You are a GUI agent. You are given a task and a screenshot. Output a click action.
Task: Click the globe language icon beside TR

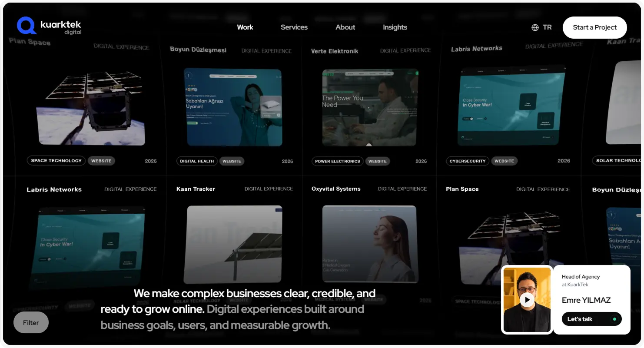point(535,27)
